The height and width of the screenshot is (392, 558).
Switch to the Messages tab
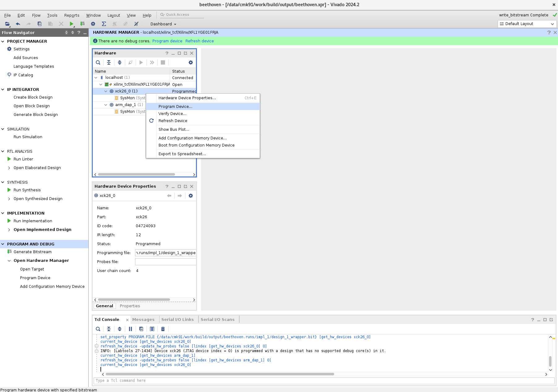(143, 319)
